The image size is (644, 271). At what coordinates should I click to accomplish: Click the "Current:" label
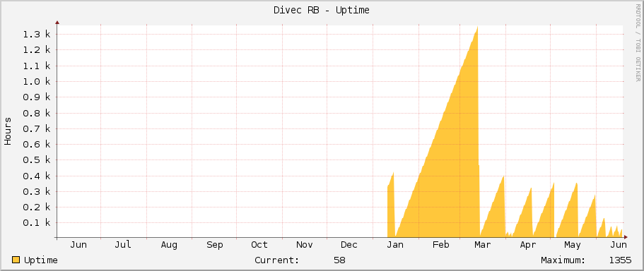click(277, 260)
